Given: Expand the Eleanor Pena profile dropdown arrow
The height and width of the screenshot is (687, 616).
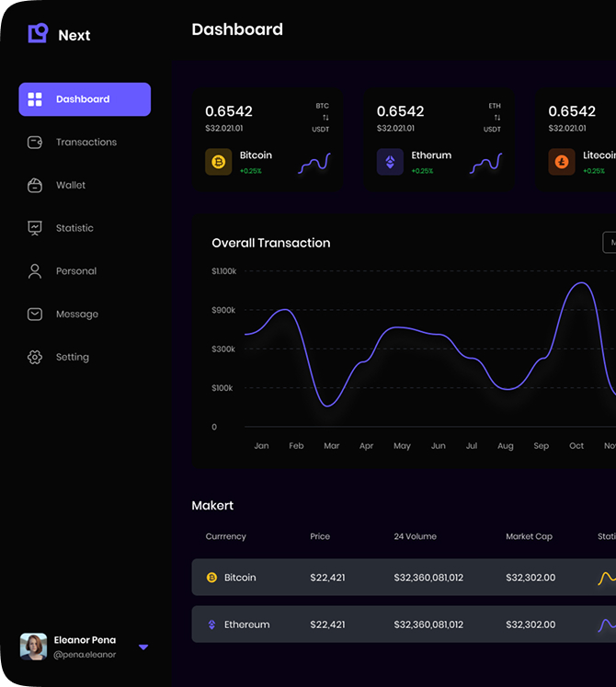Looking at the screenshot, I should [x=143, y=647].
